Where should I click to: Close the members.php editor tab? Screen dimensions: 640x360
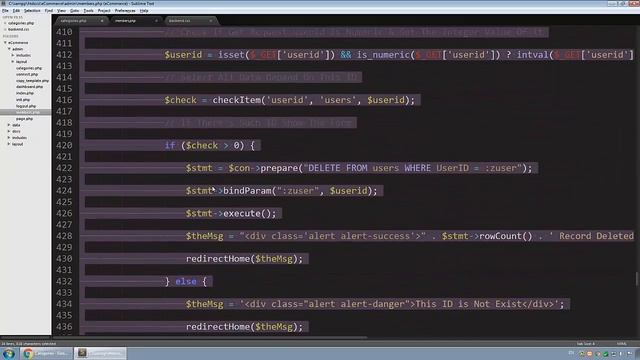pyautogui.click(x=156, y=20)
